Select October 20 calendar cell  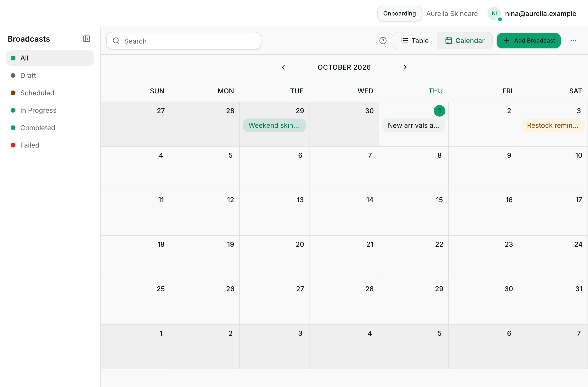click(x=274, y=258)
